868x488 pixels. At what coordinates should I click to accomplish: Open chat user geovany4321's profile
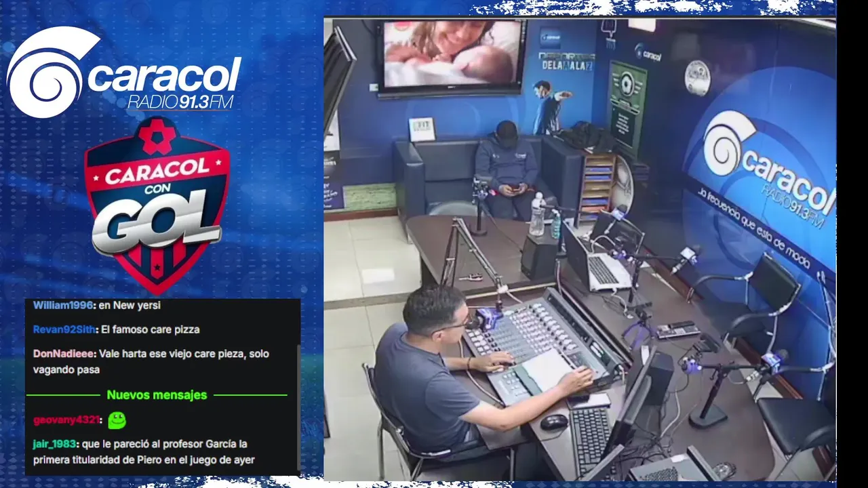(x=66, y=420)
